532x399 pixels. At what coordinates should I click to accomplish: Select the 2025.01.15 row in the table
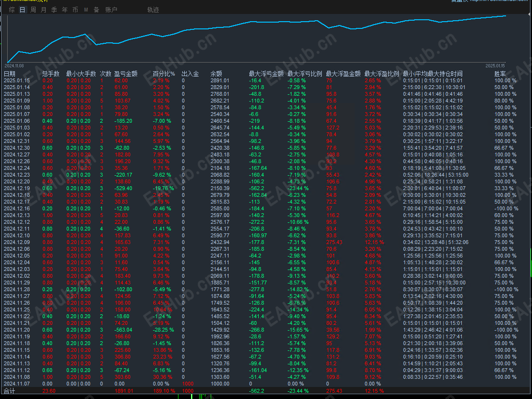point(261,80)
